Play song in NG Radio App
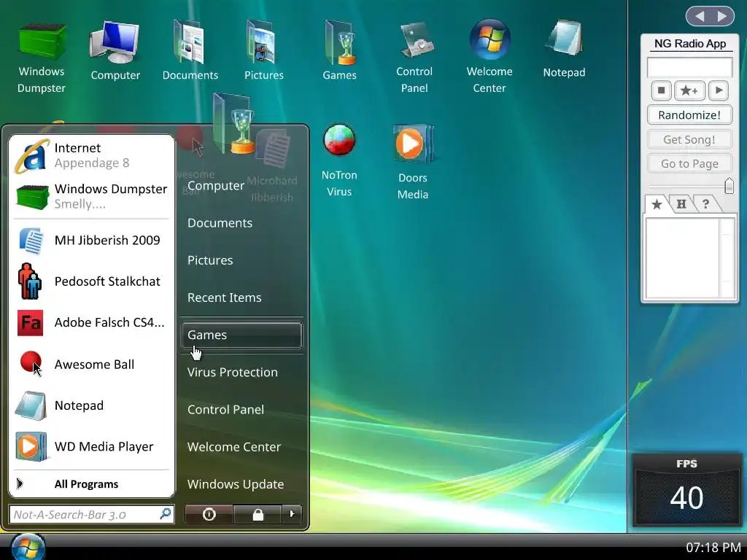 (719, 90)
